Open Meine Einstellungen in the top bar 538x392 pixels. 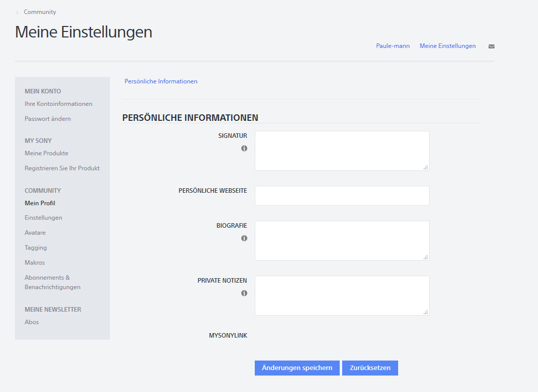(448, 46)
